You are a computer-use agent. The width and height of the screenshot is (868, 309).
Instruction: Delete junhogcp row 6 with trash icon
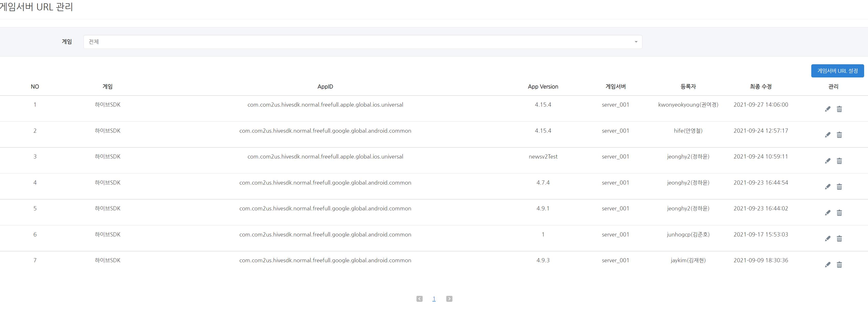point(839,239)
